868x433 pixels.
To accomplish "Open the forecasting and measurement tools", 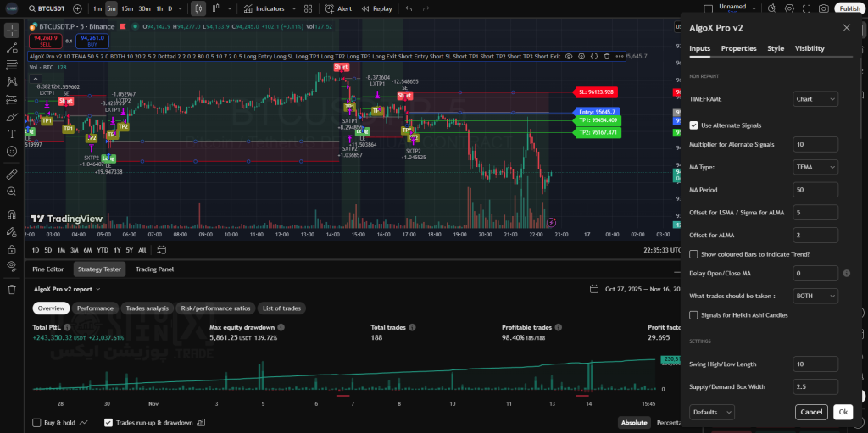I will (12, 100).
